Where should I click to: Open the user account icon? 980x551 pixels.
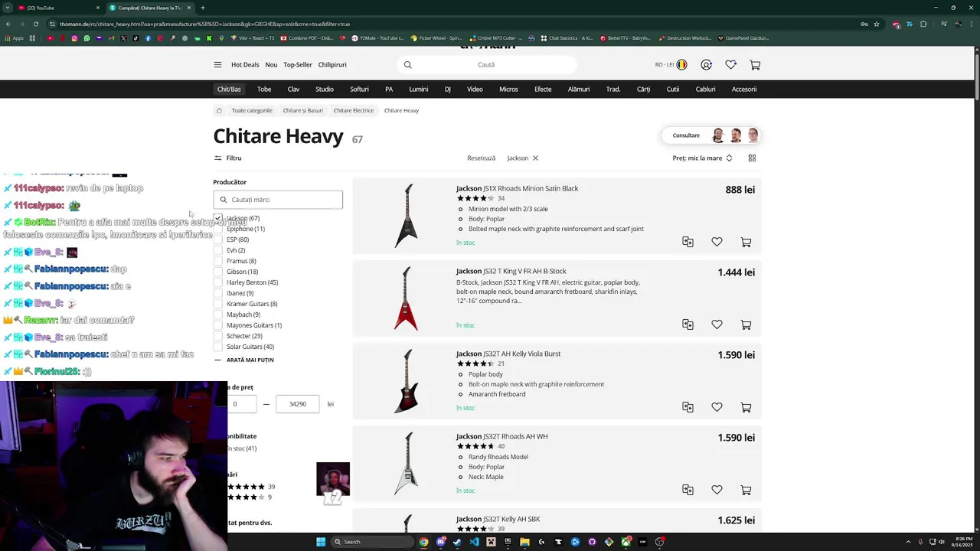click(706, 65)
